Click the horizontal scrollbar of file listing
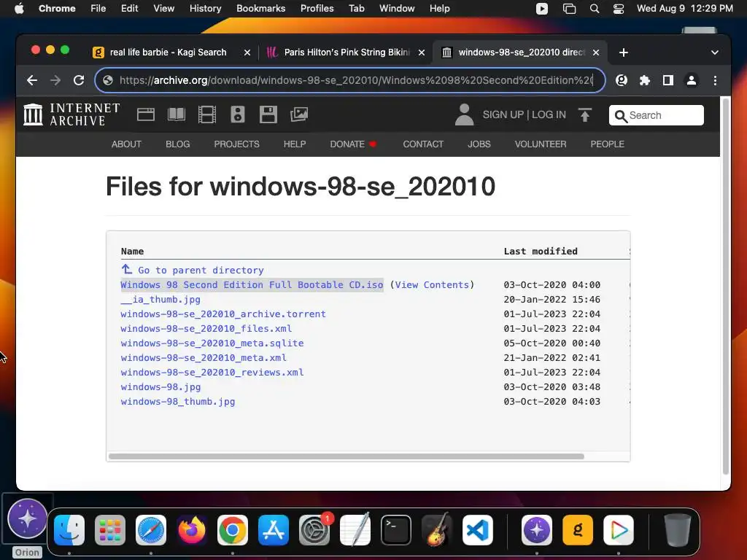Screen dimensions: 747x560 pos(347,456)
